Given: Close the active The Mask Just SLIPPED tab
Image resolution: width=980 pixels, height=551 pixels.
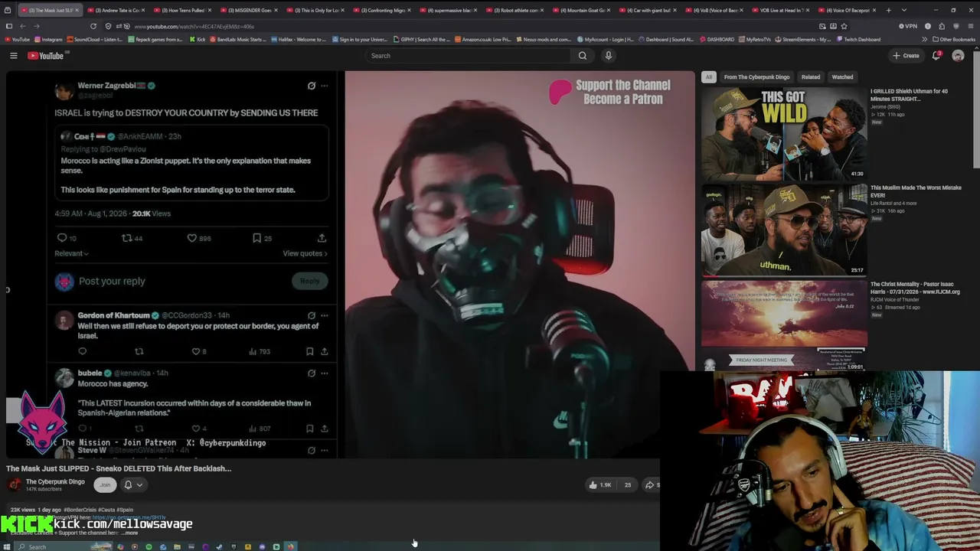Looking at the screenshot, I should (x=77, y=10).
